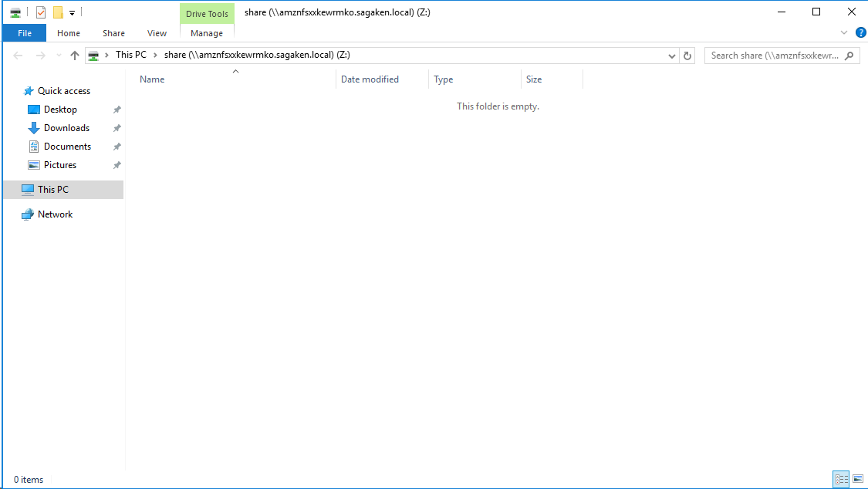Click the '0 items' status bar text

tap(29, 480)
